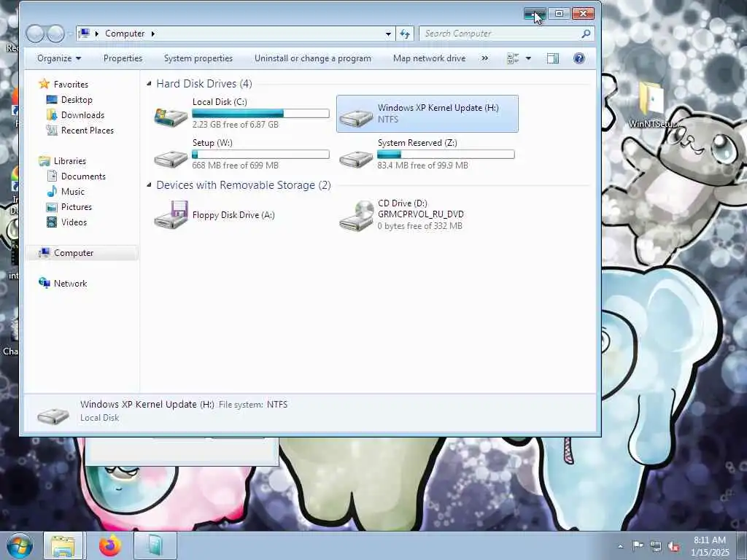Click the change view icon

point(513,58)
